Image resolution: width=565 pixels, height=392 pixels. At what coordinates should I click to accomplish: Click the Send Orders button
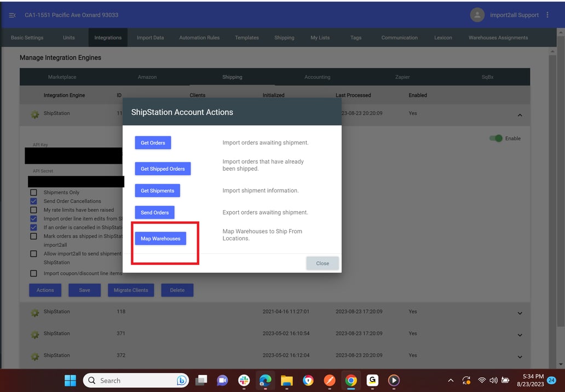(x=154, y=212)
